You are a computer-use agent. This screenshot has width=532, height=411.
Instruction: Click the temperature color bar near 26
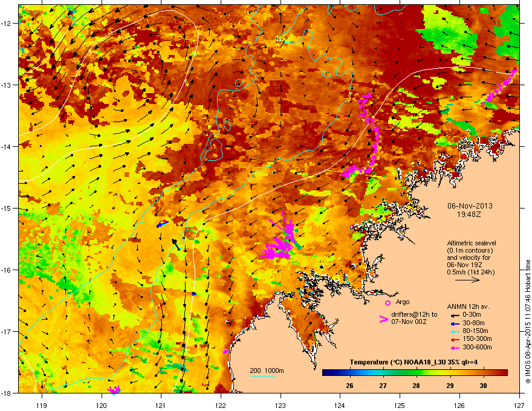click(349, 373)
